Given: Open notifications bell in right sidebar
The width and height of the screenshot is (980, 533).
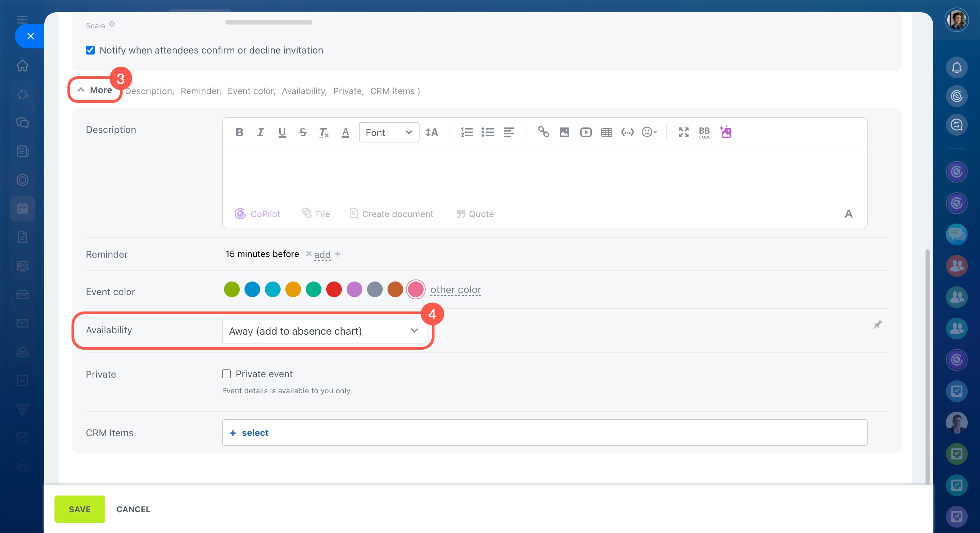Looking at the screenshot, I should tap(957, 67).
